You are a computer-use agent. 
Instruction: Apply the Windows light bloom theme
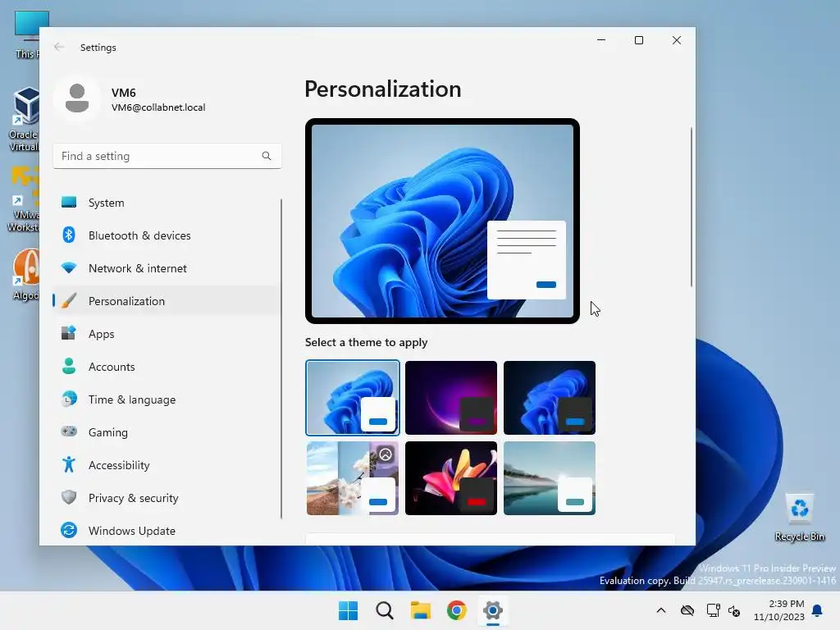[353, 398]
